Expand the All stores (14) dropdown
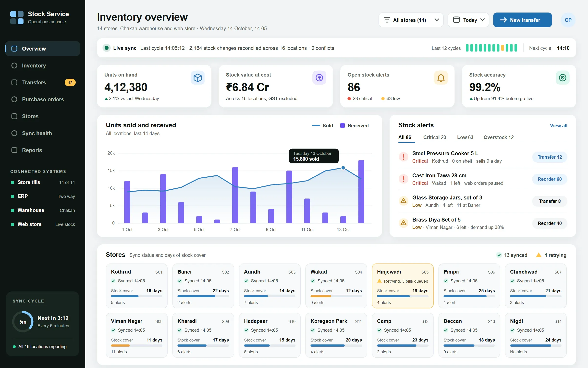 click(x=411, y=20)
